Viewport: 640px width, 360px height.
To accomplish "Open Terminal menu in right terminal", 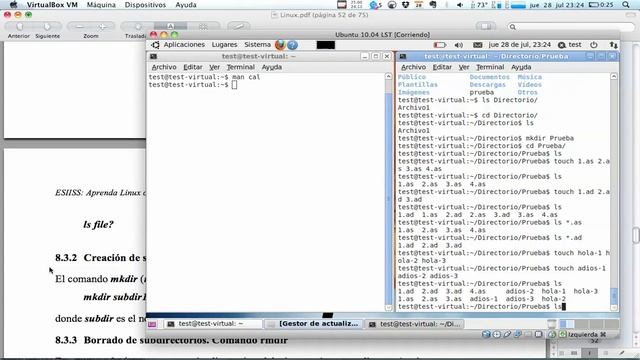I will pyautogui.click(x=490, y=67).
